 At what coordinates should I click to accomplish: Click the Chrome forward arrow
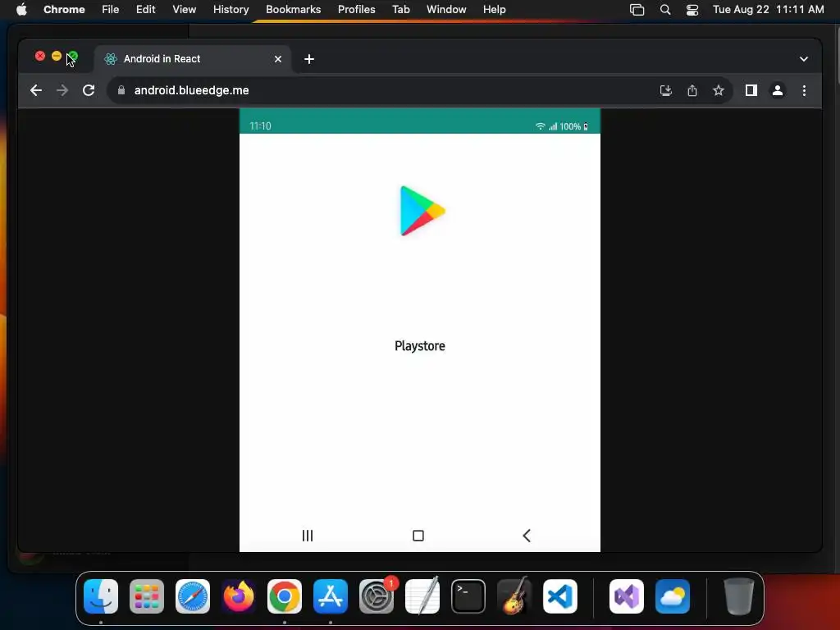click(x=62, y=90)
